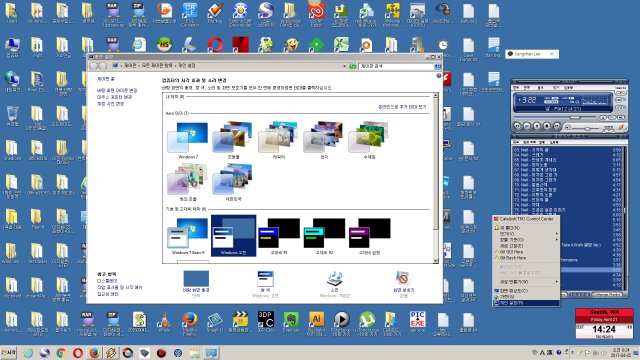Click the Catalyst(TM) Control Center menu entry
This screenshot has width=640, height=360.
(x=526, y=219)
